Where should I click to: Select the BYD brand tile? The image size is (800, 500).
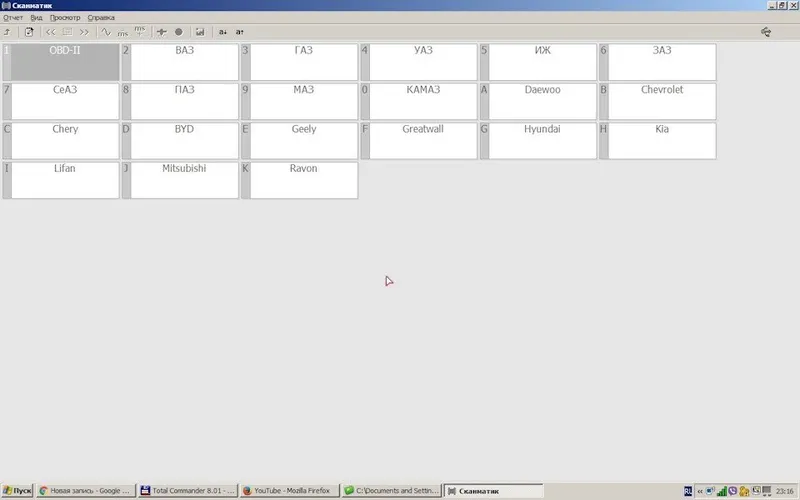coord(180,141)
